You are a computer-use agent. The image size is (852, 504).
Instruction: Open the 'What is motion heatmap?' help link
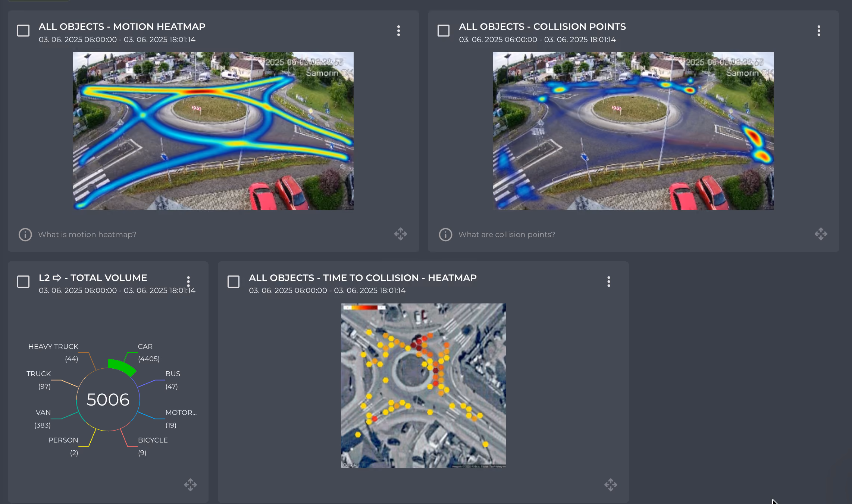coord(87,234)
